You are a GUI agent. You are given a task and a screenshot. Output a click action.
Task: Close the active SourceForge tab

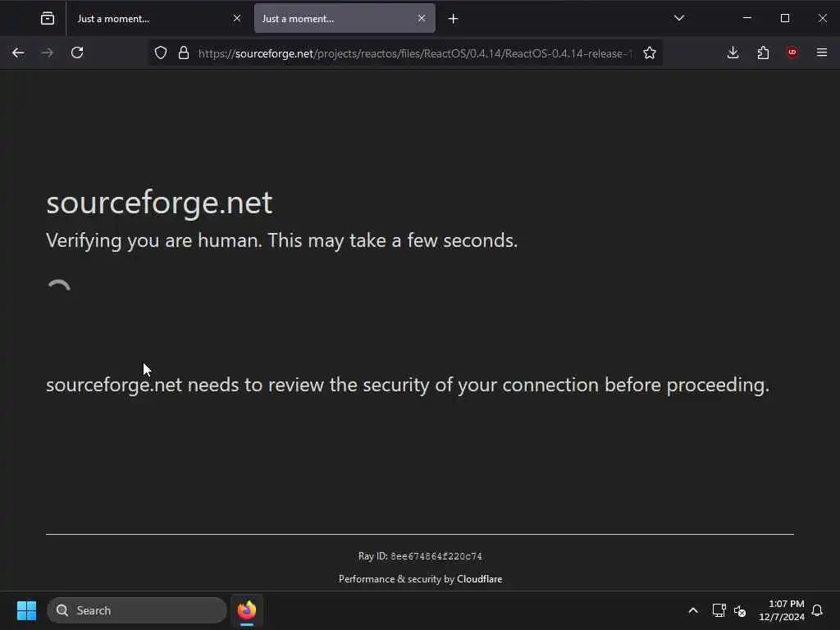coord(422,18)
